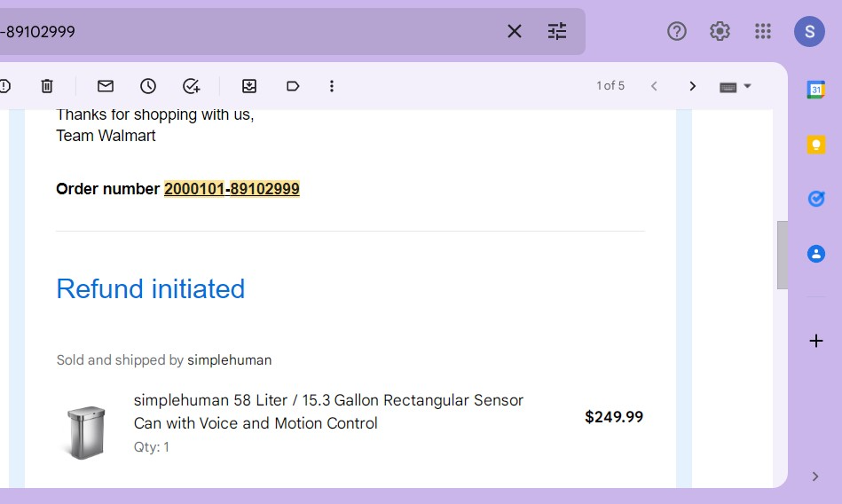Go to the older email arrow
This screenshot has width=842, height=504.
point(692,86)
